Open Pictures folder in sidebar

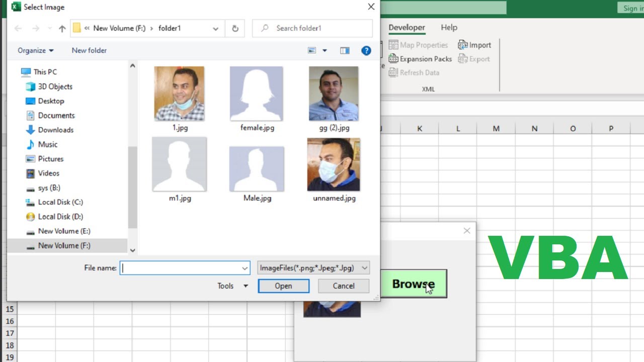(x=45, y=159)
